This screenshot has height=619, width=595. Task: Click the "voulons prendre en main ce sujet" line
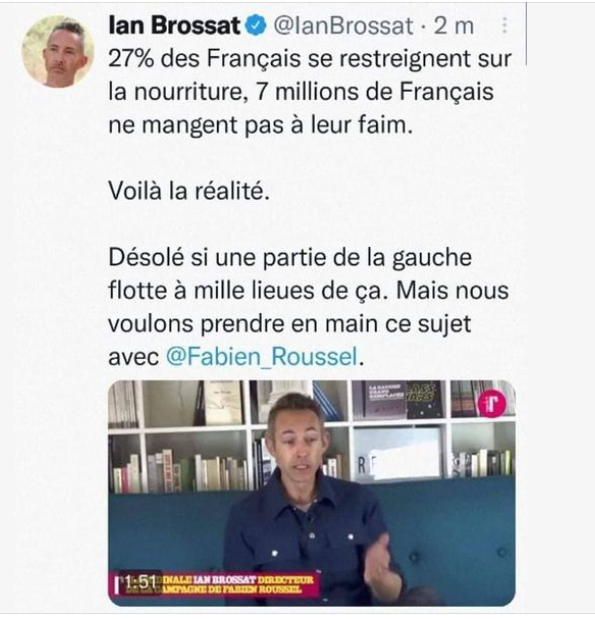pyautogui.click(x=290, y=325)
